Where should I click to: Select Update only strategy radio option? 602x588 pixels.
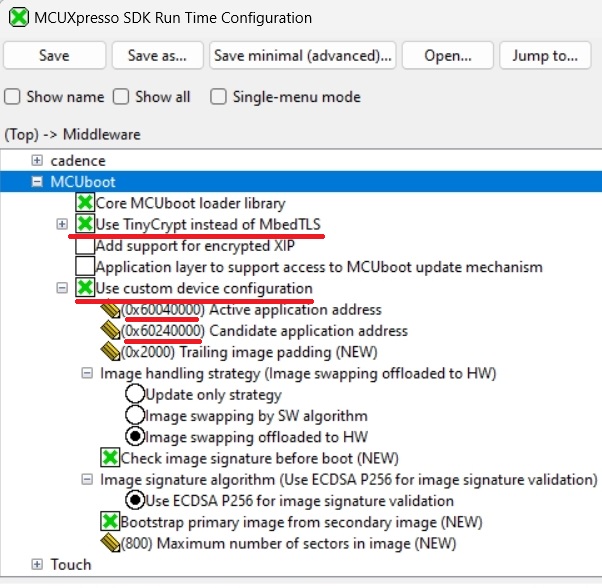pos(134,395)
